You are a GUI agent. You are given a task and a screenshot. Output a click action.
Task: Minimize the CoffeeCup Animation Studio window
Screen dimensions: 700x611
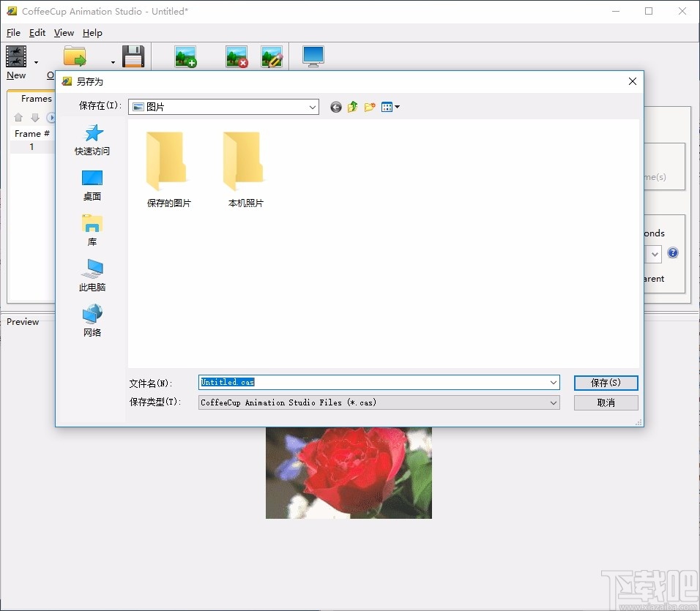pyautogui.click(x=616, y=11)
